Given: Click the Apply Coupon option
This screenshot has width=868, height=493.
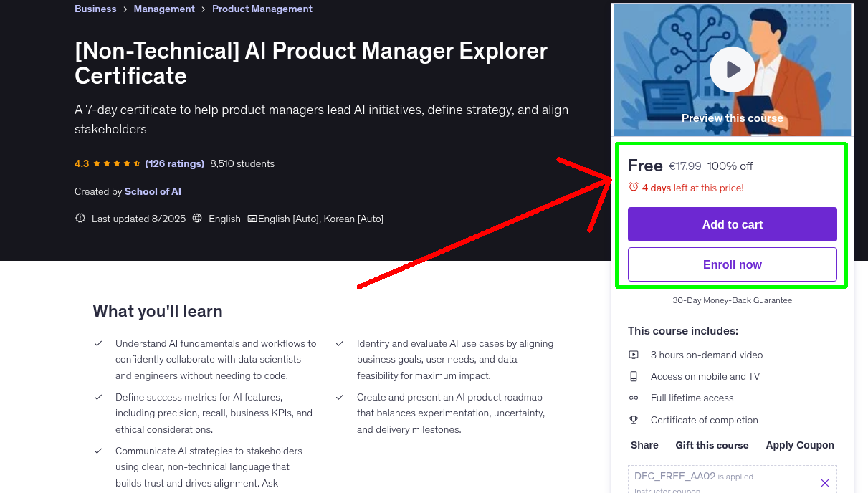Looking at the screenshot, I should pos(800,445).
